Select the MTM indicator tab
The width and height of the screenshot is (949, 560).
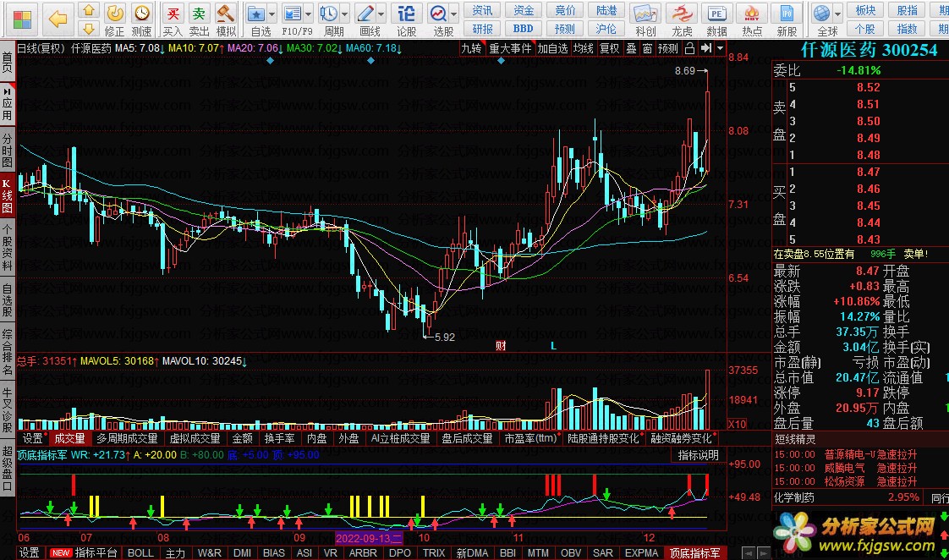(x=537, y=552)
